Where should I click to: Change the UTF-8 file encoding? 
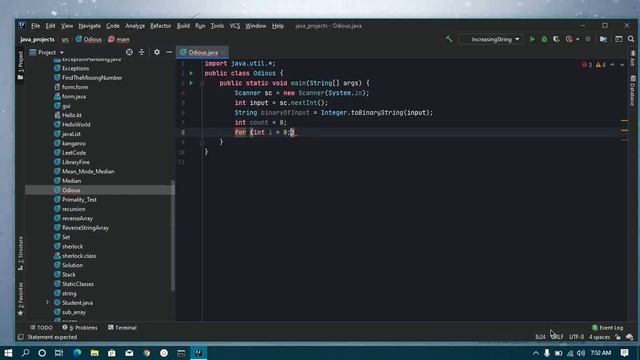click(576, 337)
